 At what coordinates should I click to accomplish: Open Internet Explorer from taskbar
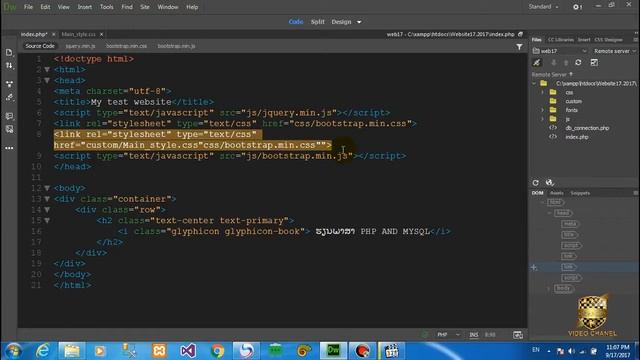(42, 351)
